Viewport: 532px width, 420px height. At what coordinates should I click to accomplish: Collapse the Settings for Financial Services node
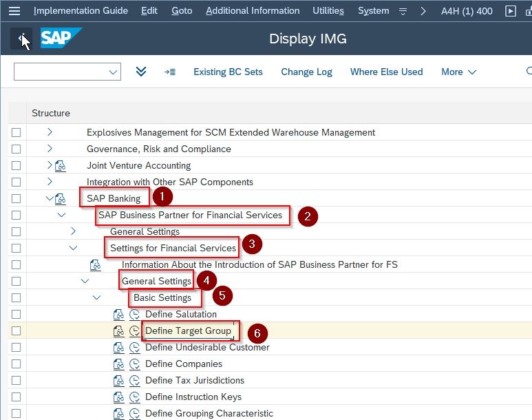(x=73, y=248)
